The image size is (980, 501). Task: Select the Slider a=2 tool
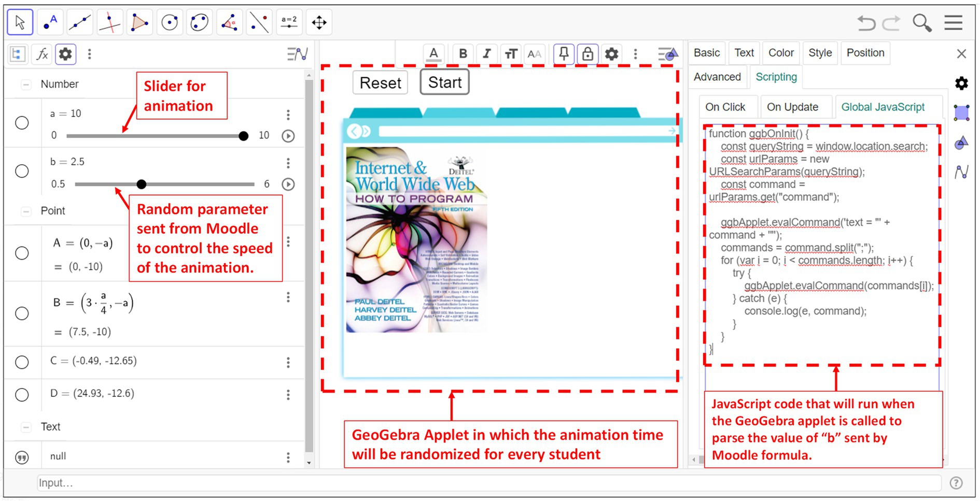tap(289, 23)
